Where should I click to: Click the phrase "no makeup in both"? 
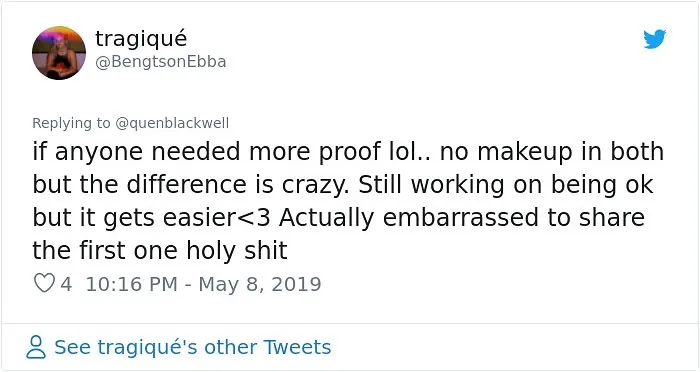point(552,152)
